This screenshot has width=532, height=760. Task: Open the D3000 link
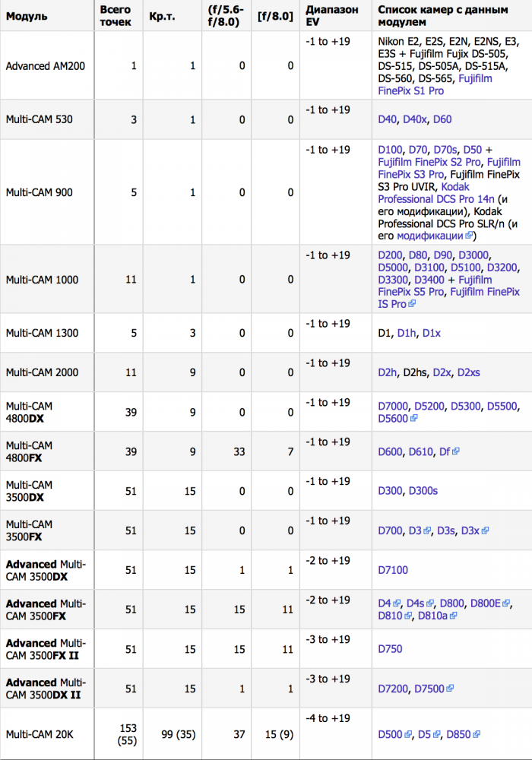473,255
